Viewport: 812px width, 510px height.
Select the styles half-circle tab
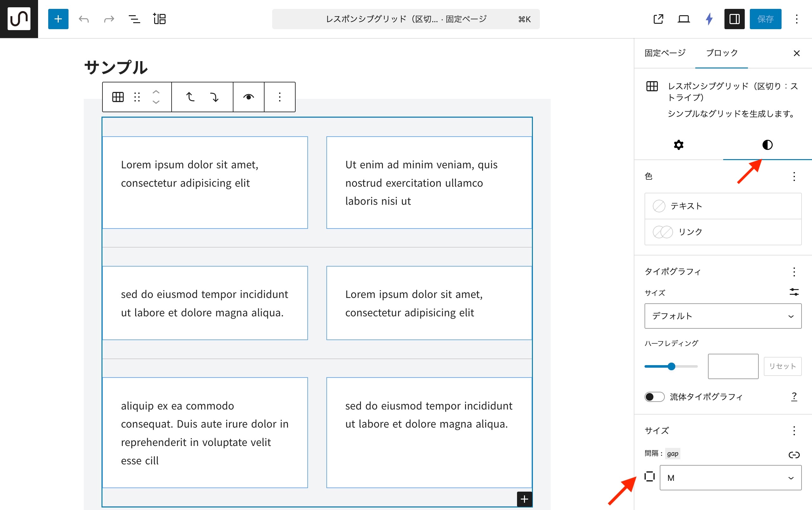click(767, 145)
